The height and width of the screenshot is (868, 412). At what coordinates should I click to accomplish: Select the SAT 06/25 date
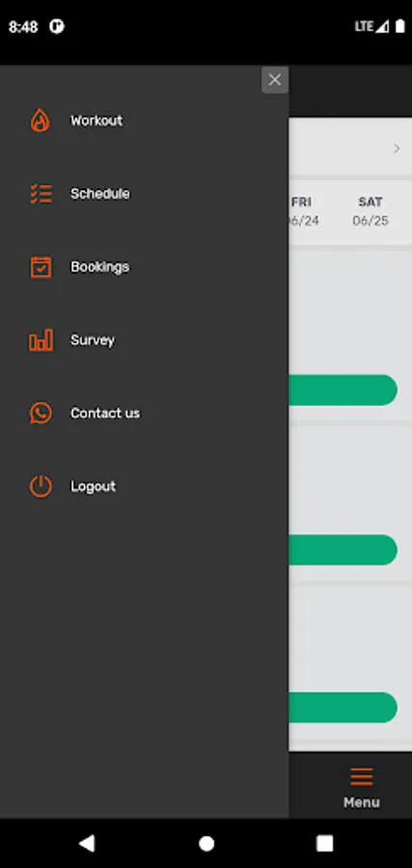371,211
